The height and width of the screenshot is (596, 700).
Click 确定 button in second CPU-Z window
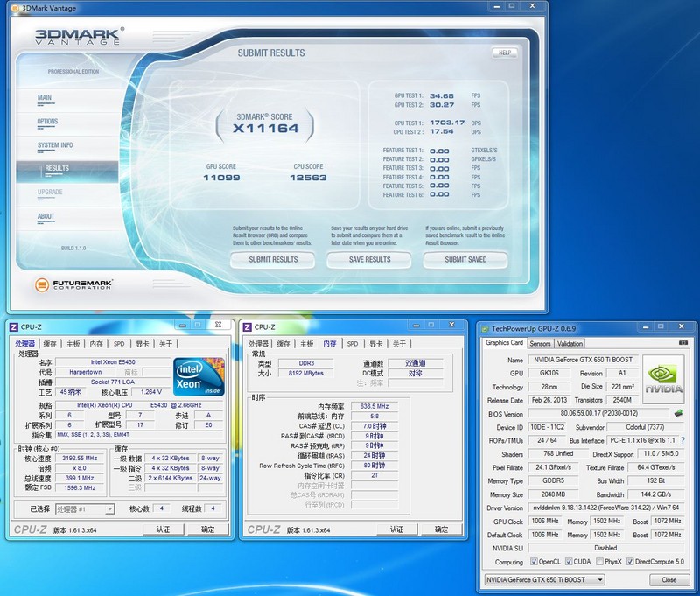click(x=441, y=529)
